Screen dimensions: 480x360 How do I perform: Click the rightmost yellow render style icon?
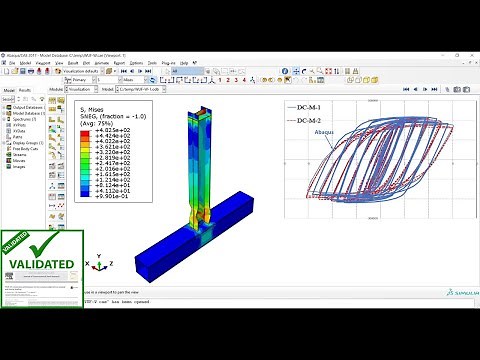[375, 80]
